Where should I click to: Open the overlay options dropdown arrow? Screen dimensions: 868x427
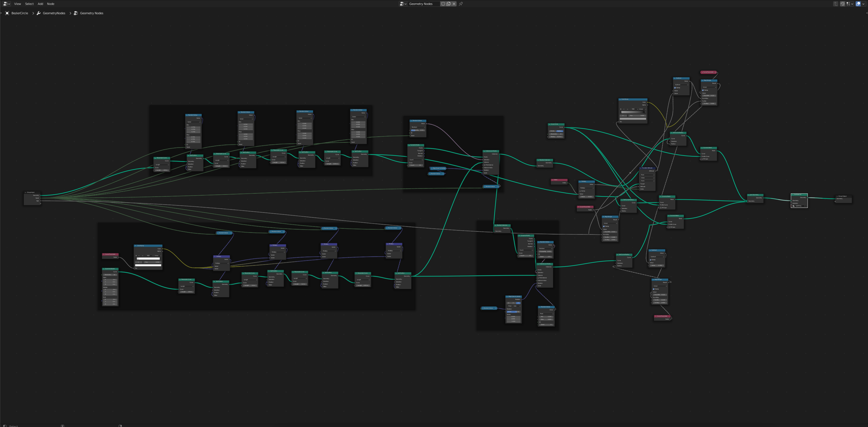coord(863,4)
